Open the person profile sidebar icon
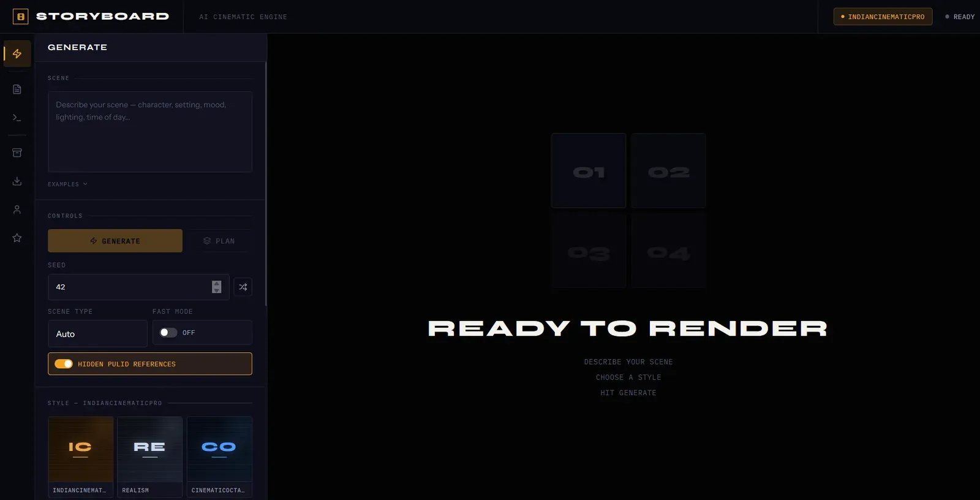The height and width of the screenshot is (500, 980). coord(17,210)
